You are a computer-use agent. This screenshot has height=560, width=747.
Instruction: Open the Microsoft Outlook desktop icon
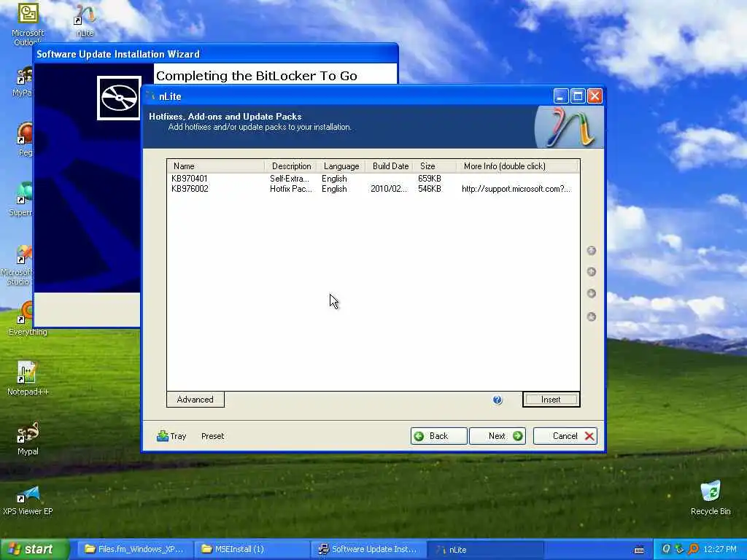point(28,25)
